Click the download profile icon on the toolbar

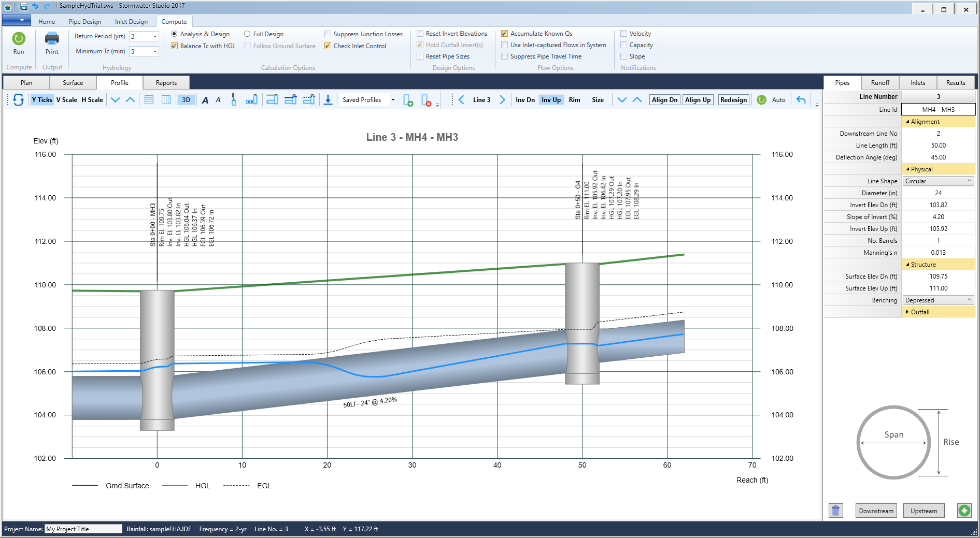tap(328, 99)
